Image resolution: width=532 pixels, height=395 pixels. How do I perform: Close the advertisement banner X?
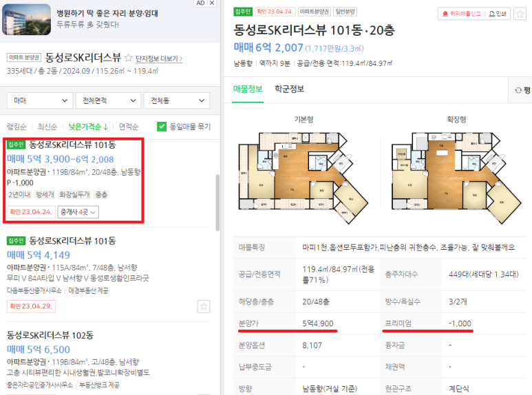tap(212, 3)
